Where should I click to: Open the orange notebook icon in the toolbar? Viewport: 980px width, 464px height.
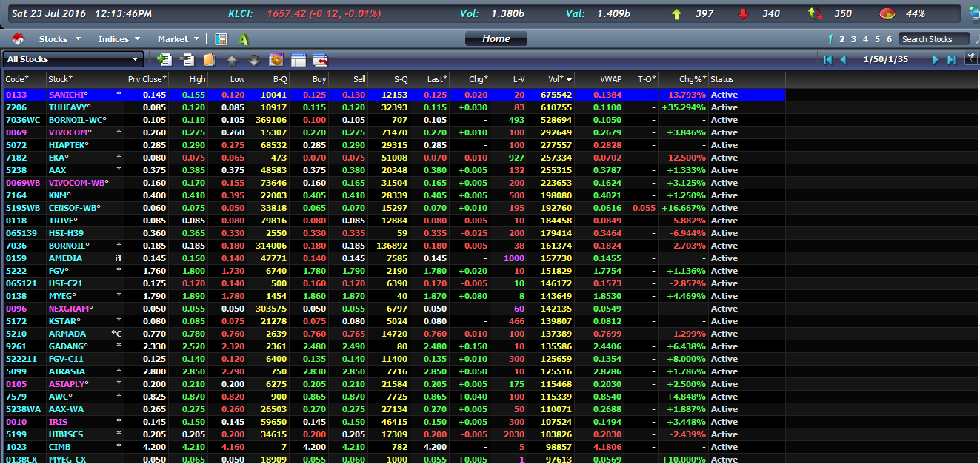(x=209, y=60)
